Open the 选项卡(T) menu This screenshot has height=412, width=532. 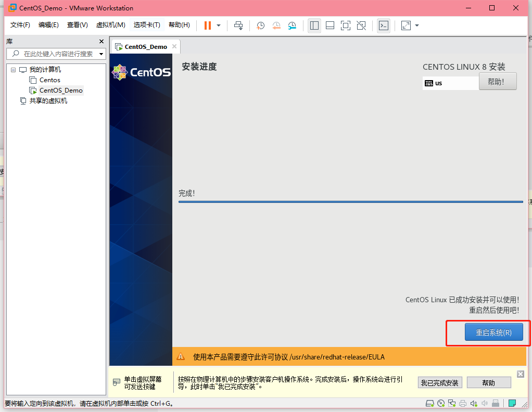tap(147, 25)
